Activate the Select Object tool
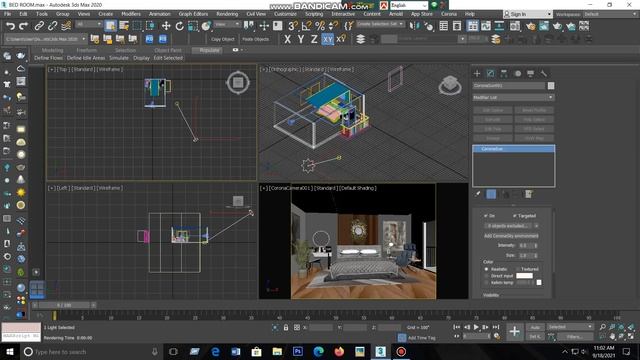 (x=110, y=26)
